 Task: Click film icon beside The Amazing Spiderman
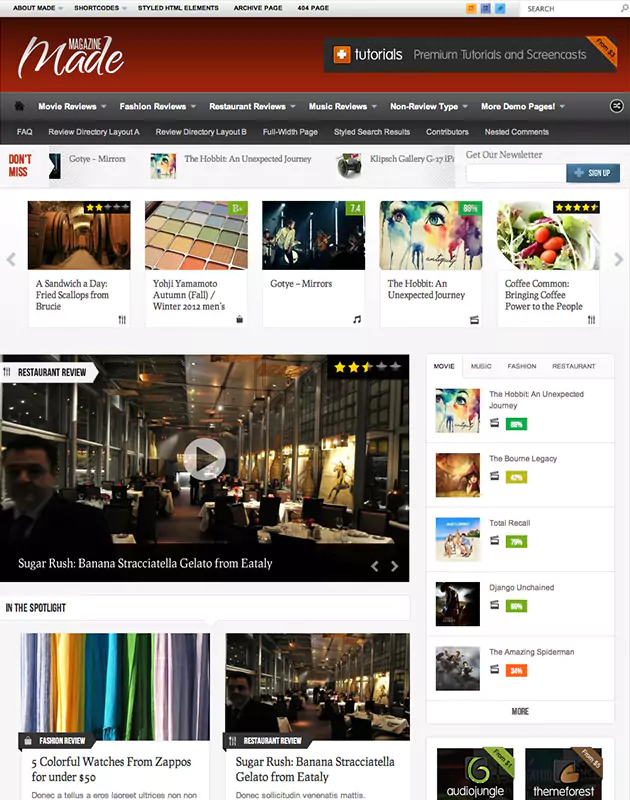click(x=494, y=668)
